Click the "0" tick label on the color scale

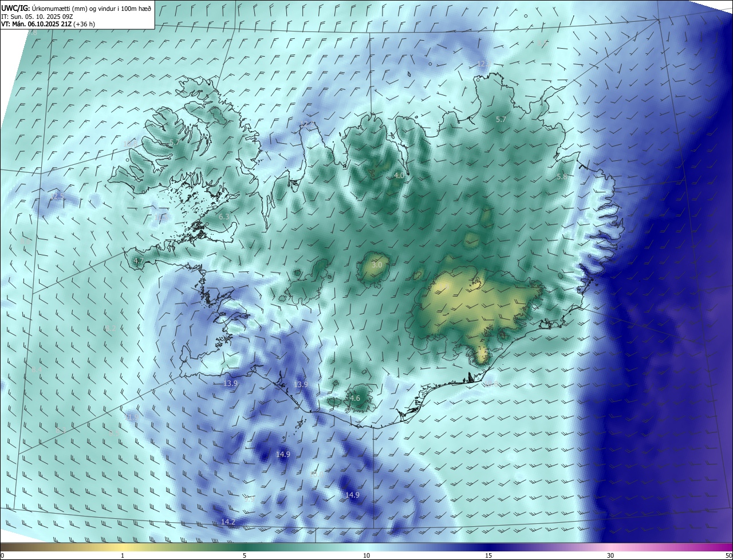(2, 555)
